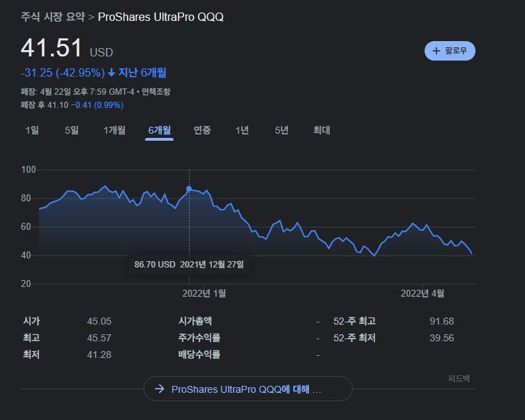
Task: Click arrow icon beside ProShares UltraPro QQQ에 대해
Action: pyautogui.click(x=160, y=389)
